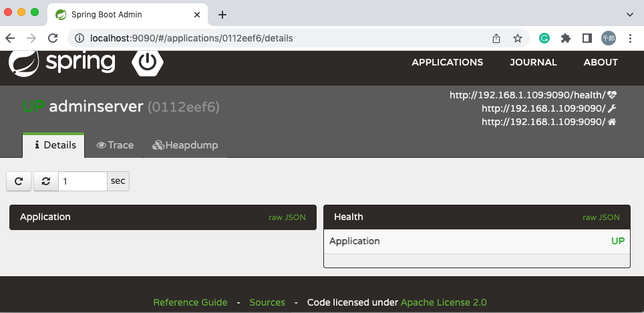Select the Spring Boot Admin browser tab
The image size is (644, 313).
[128, 15]
